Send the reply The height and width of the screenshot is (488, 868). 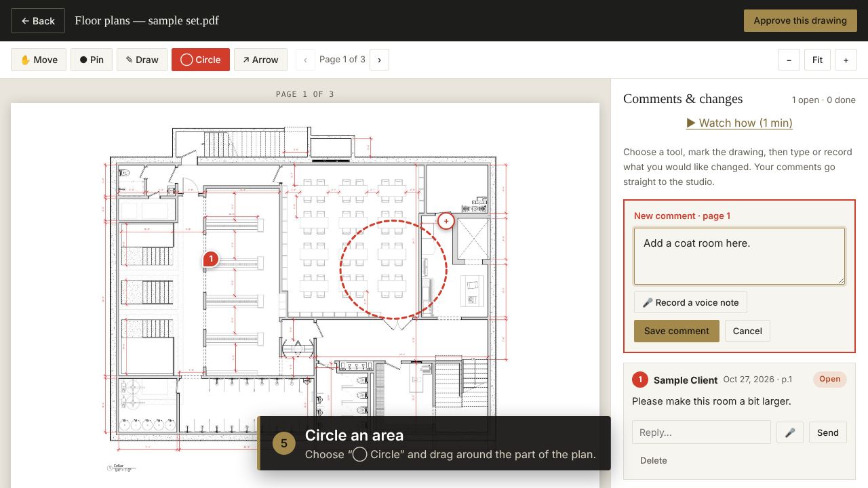tap(827, 432)
